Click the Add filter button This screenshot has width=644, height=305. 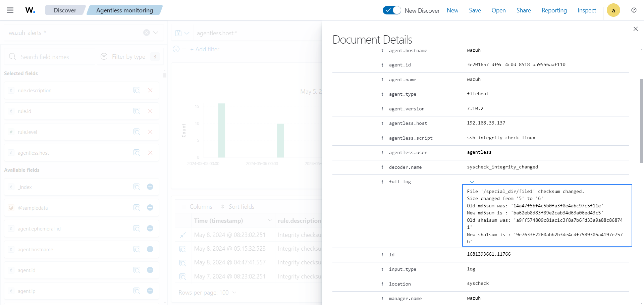[205, 49]
